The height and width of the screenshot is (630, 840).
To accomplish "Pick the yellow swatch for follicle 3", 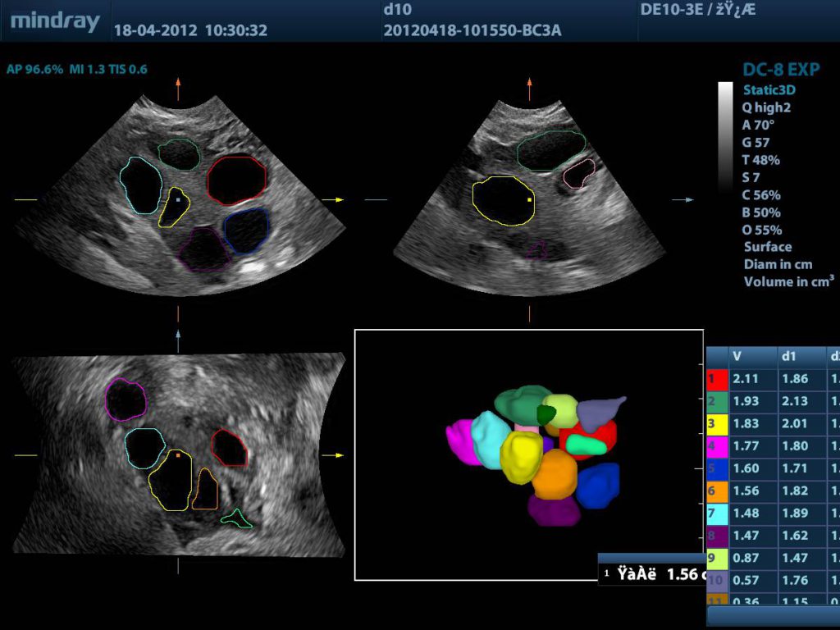I will click(x=717, y=424).
